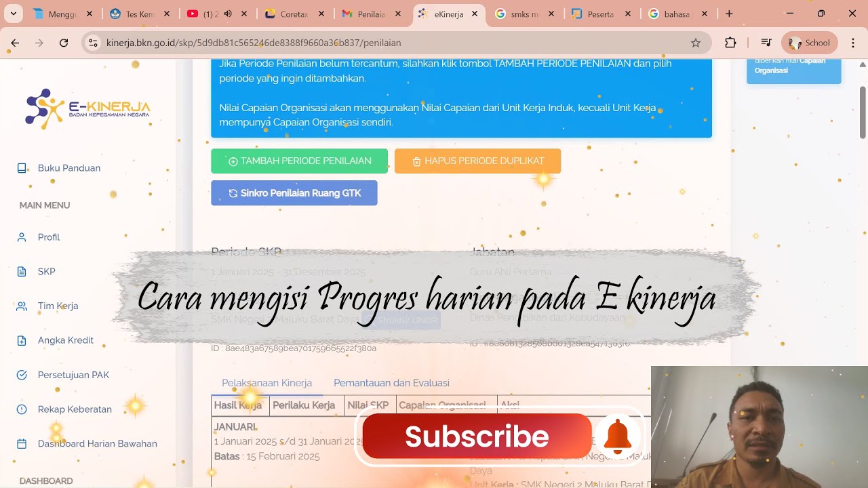The image size is (868, 488).
Task: Click the Rekap Keberatan alert icon
Action: tap(22, 409)
